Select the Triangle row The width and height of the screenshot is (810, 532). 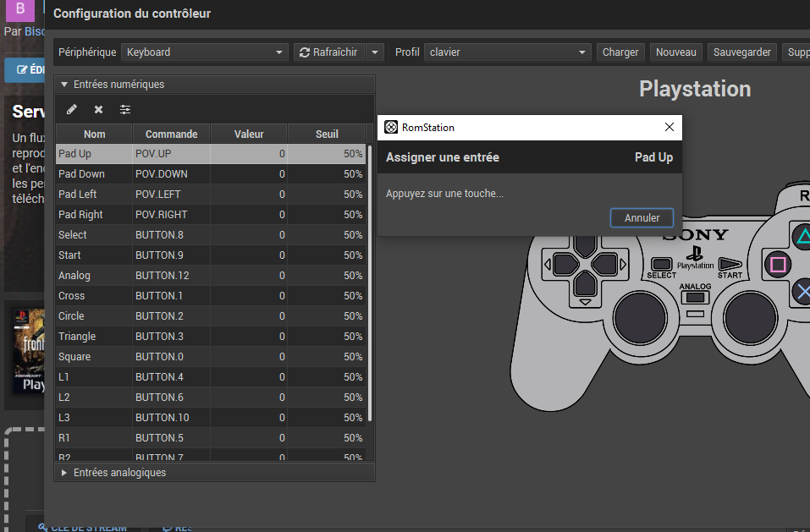click(x=210, y=337)
